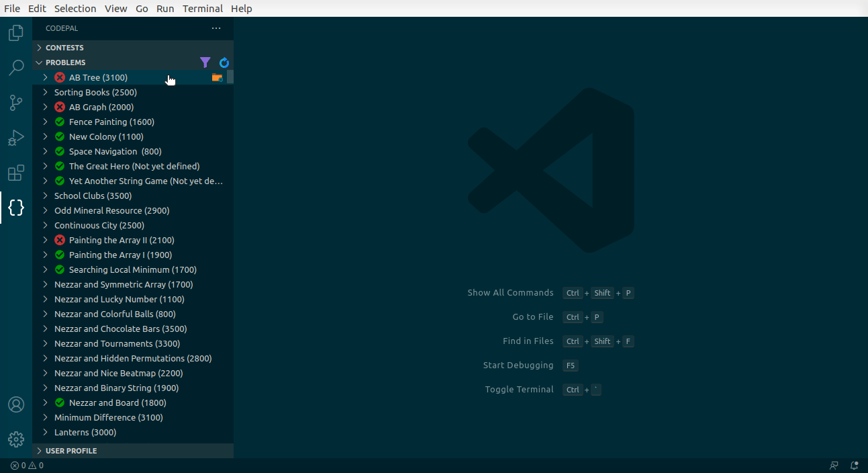868x473 pixels.
Task: Click the problems list vertical scrollbar
Action: [230, 77]
